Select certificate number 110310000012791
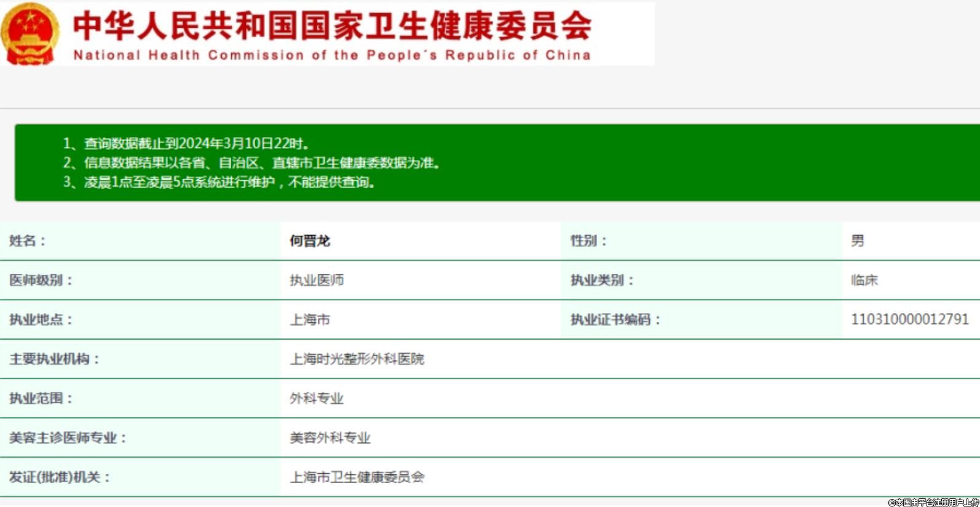 pos(909,319)
